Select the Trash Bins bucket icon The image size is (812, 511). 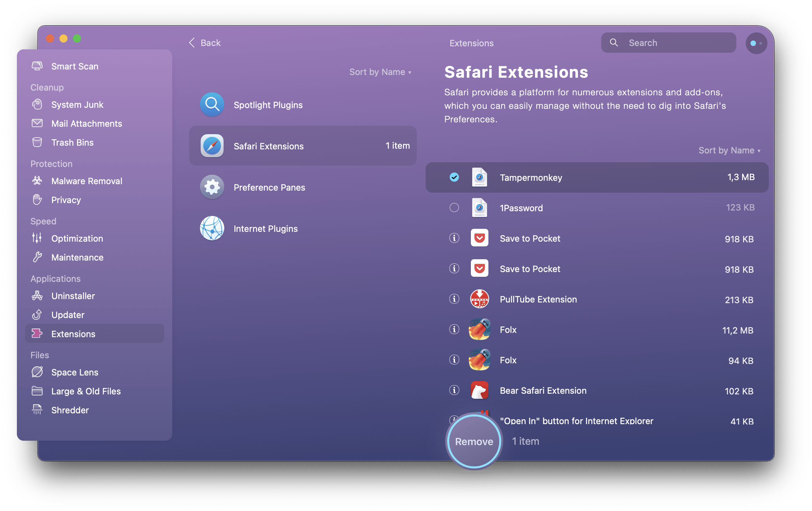[x=37, y=142]
